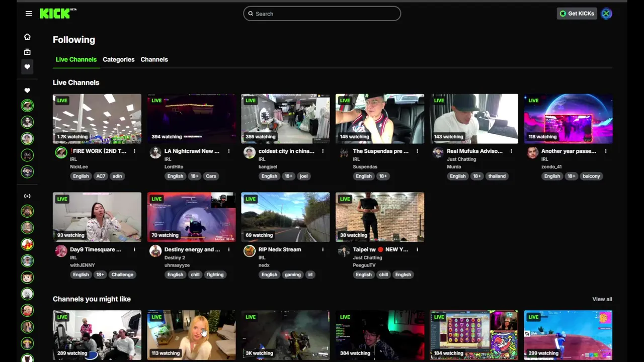Click the balcony tag
The image size is (644, 362).
[x=591, y=176]
